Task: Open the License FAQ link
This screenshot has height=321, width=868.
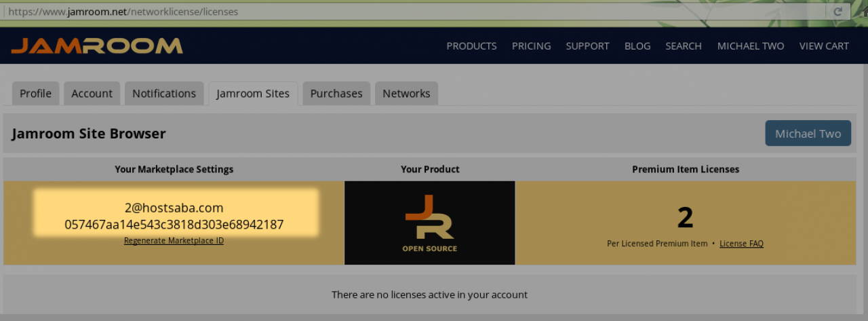Action: pyautogui.click(x=741, y=244)
